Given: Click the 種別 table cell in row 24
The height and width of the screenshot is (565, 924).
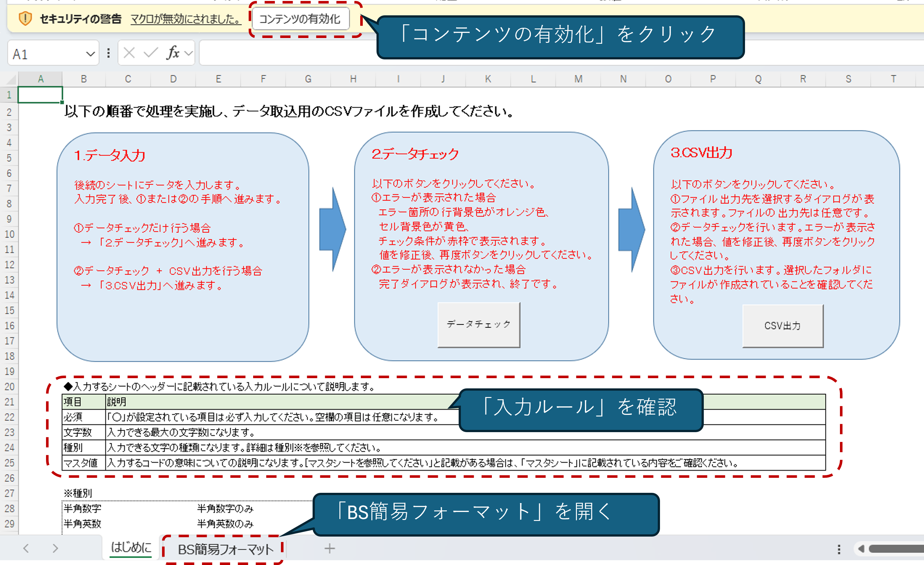Looking at the screenshot, I should pos(84,448).
